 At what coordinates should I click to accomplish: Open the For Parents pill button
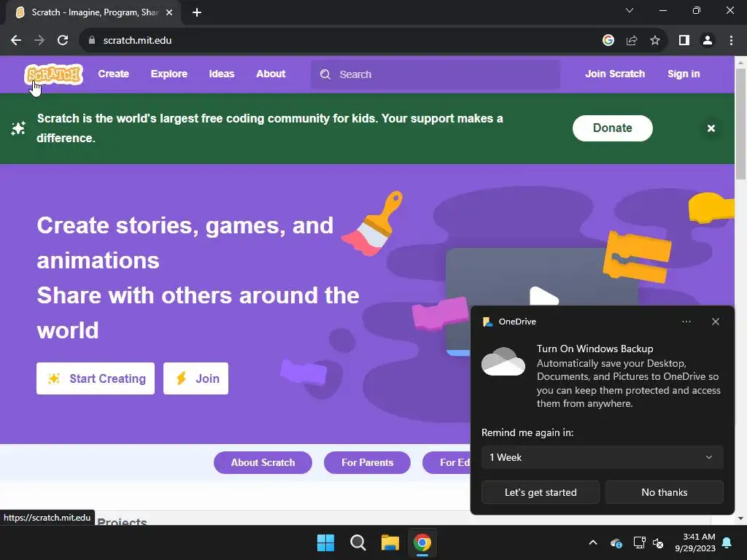[368, 462]
